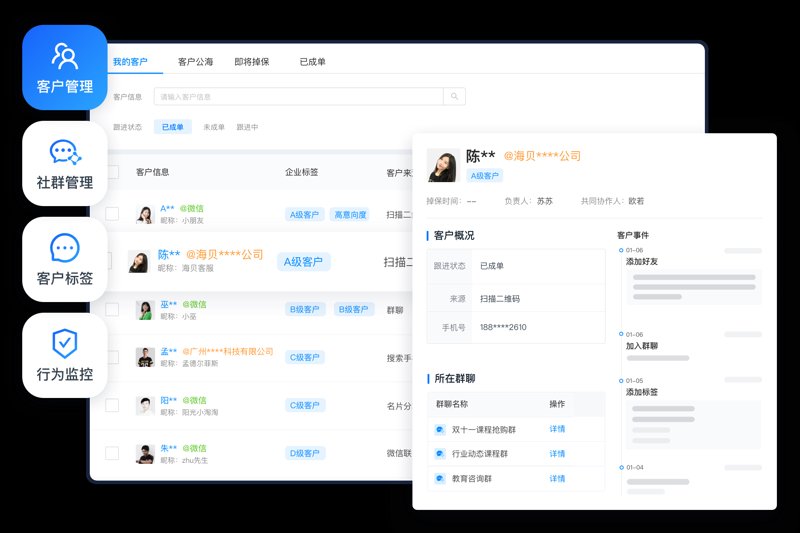Screen dimensions: 800x533
Task: Tick the select-all checkbox in table header
Action: [112, 172]
